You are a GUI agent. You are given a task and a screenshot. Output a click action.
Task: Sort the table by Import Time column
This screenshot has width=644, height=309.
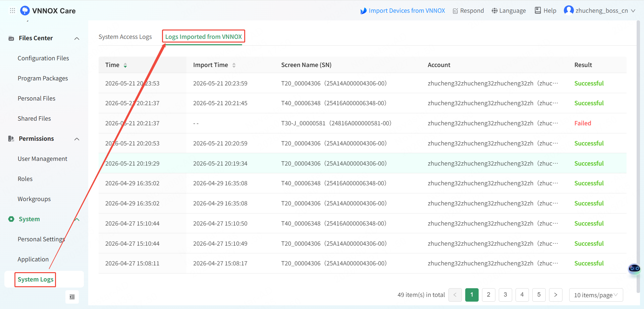pos(234,65)
